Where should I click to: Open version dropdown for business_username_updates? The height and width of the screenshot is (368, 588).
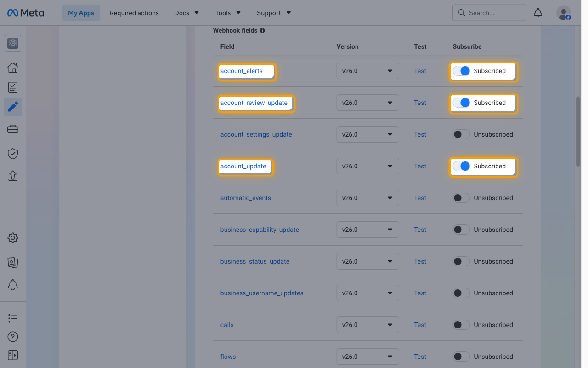point(367,293)
